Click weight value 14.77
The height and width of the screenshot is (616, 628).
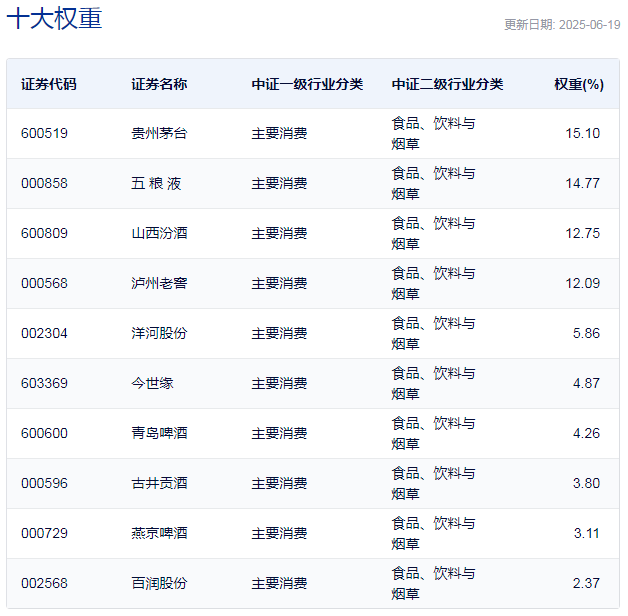pyautogui.click(x=582, y=183)
